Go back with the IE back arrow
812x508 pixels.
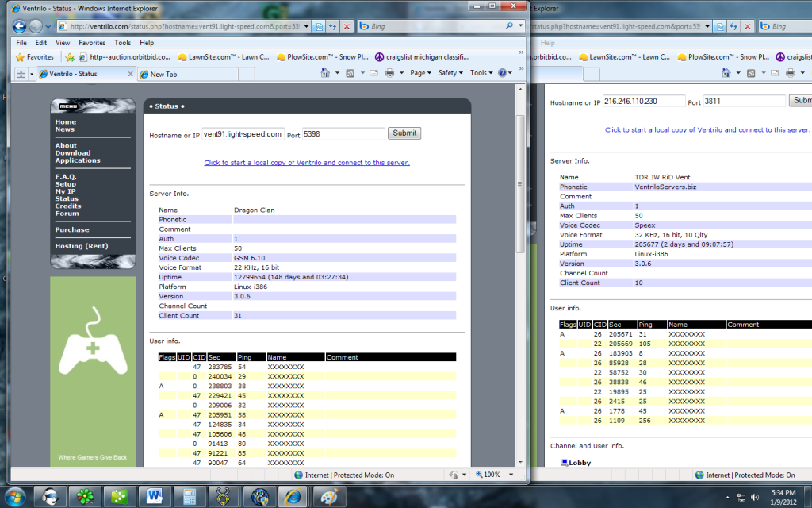[x=19, y=26]
